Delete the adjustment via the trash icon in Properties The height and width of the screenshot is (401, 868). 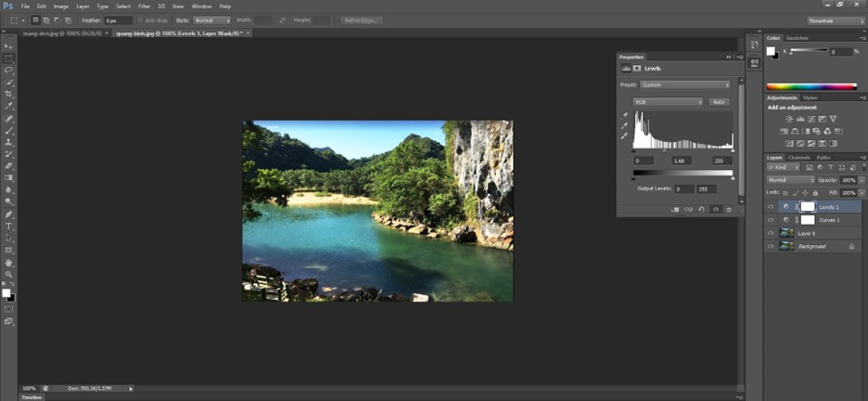[x=729, y=210]
